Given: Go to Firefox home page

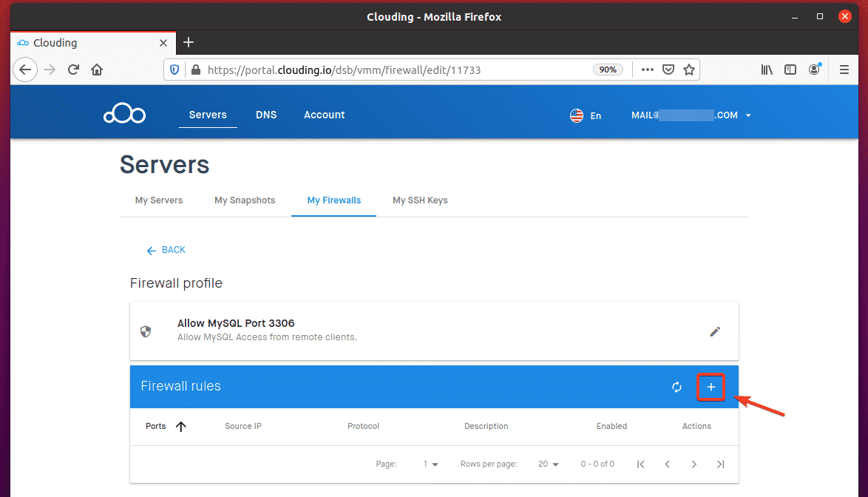Looking at the screenshot, I should coord(97,70).
